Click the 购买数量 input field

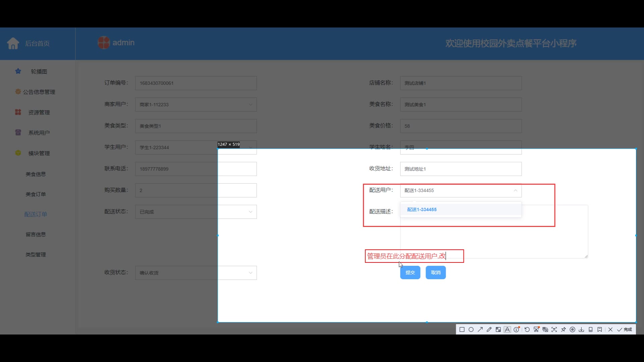(196, 190)
